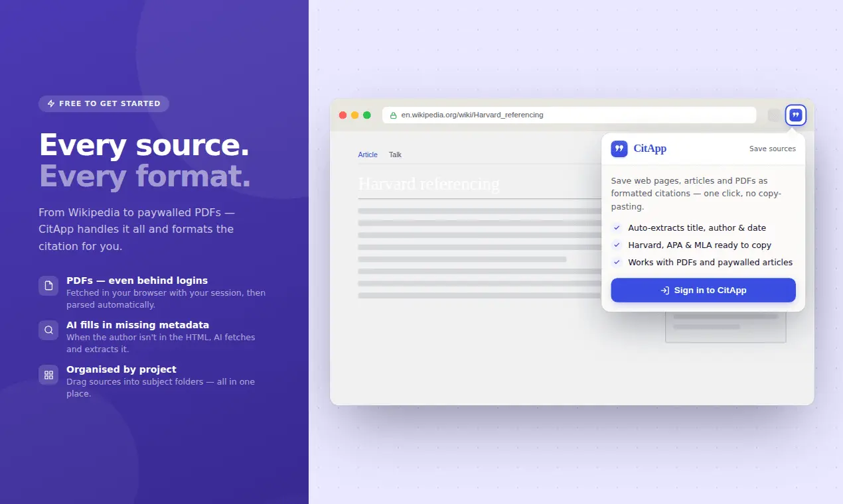Click 'Works with PDFs and paywalled articles'
843x504 pixels.
click(x=710, y=262)
